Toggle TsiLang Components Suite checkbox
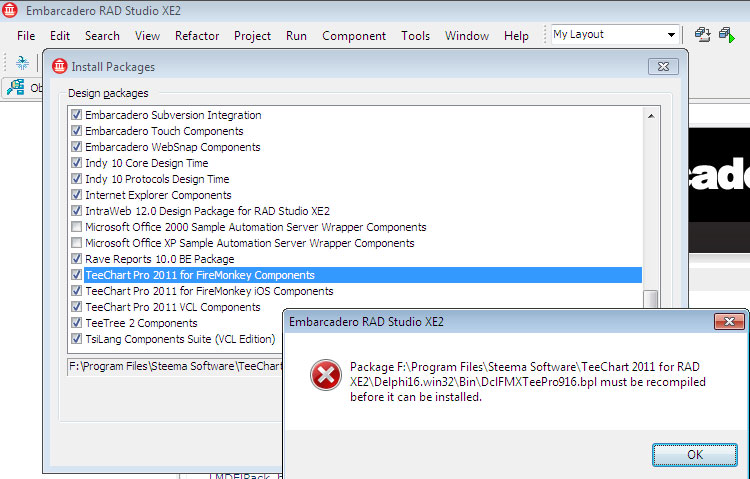 point(76,339)
